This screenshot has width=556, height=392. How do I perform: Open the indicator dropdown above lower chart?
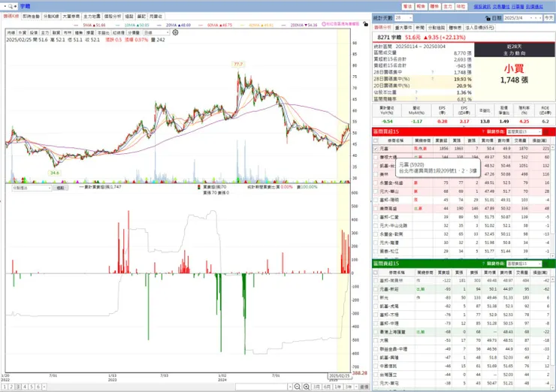32,188
